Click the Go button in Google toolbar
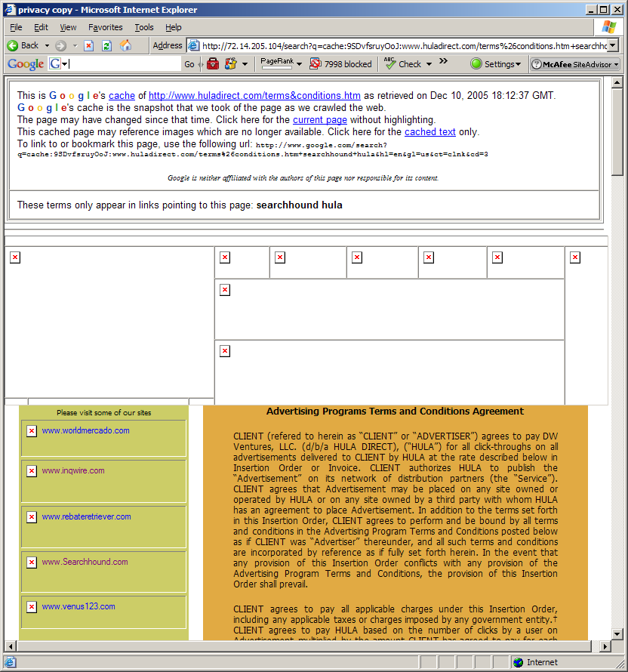The width and height of the screenshot is (628, 672). [189, 64]
